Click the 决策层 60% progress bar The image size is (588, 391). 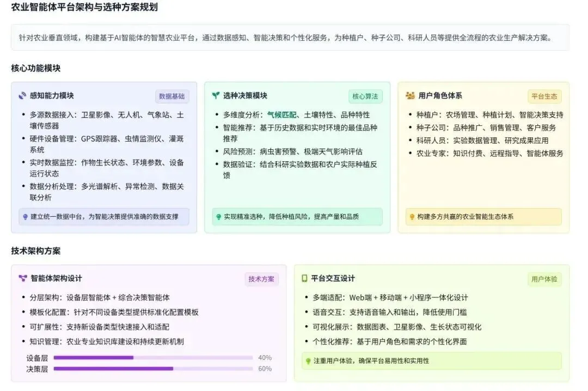coord(153,369)
